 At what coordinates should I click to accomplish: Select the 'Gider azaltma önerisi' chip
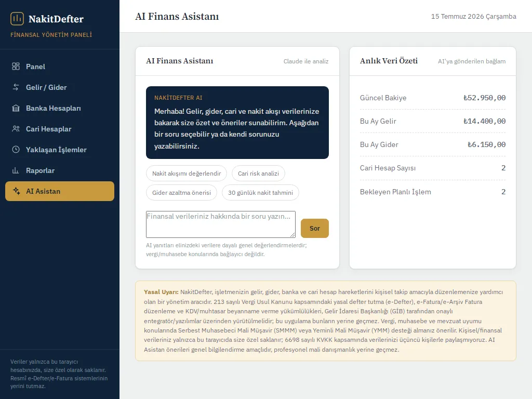point(181,193)
